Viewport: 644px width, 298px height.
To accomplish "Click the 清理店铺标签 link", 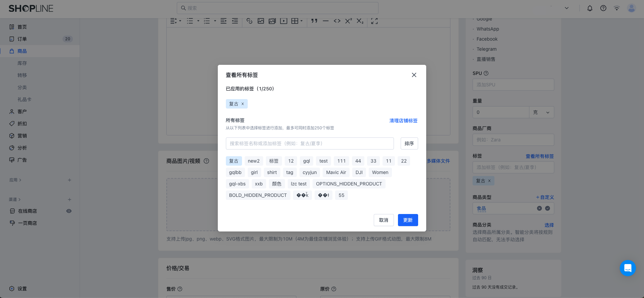I will 403,121.
